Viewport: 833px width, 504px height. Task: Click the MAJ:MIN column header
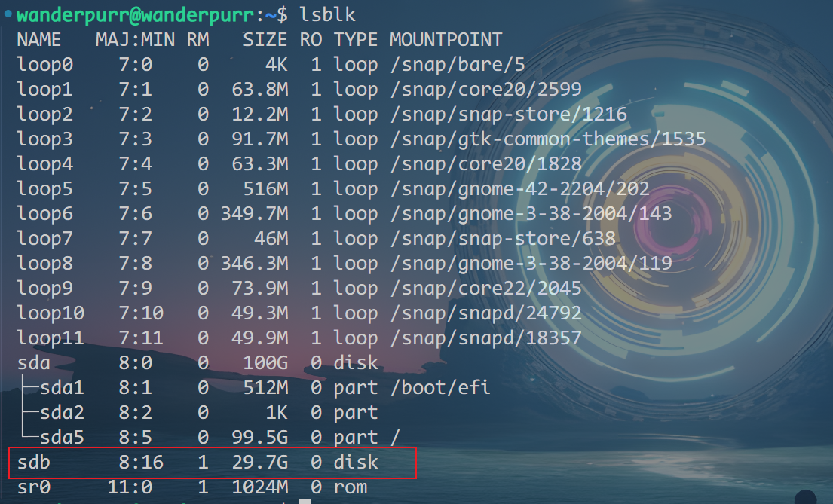coord(135,40)
